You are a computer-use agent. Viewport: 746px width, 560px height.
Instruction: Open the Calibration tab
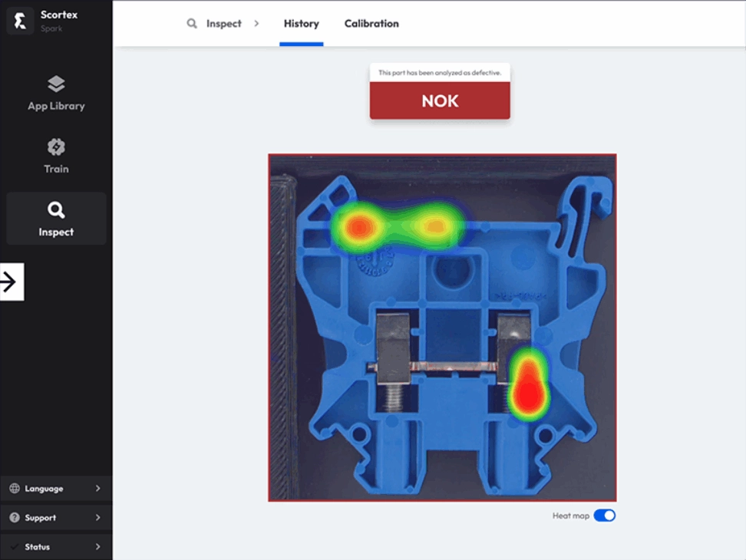[x=371, y=24]
